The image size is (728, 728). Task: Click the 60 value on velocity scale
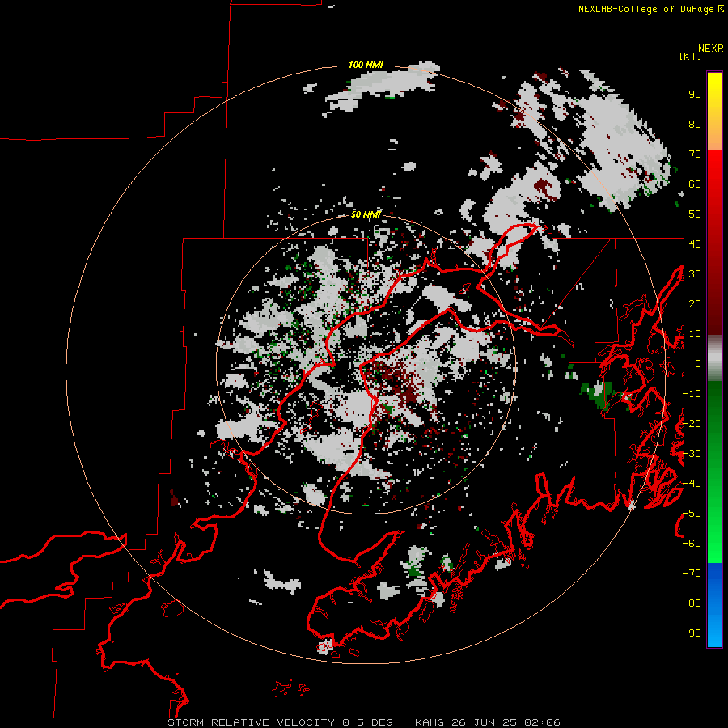click(695, 184)
